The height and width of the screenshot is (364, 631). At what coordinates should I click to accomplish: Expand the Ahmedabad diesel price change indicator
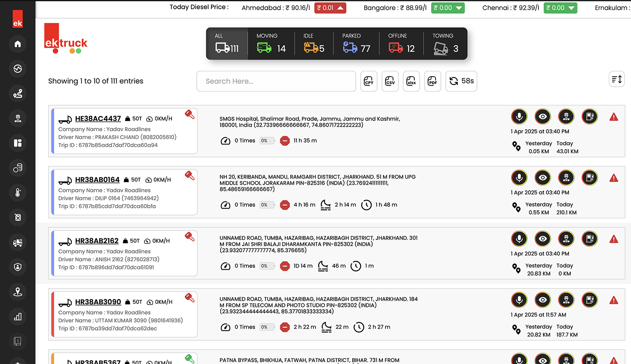(330, 8)
